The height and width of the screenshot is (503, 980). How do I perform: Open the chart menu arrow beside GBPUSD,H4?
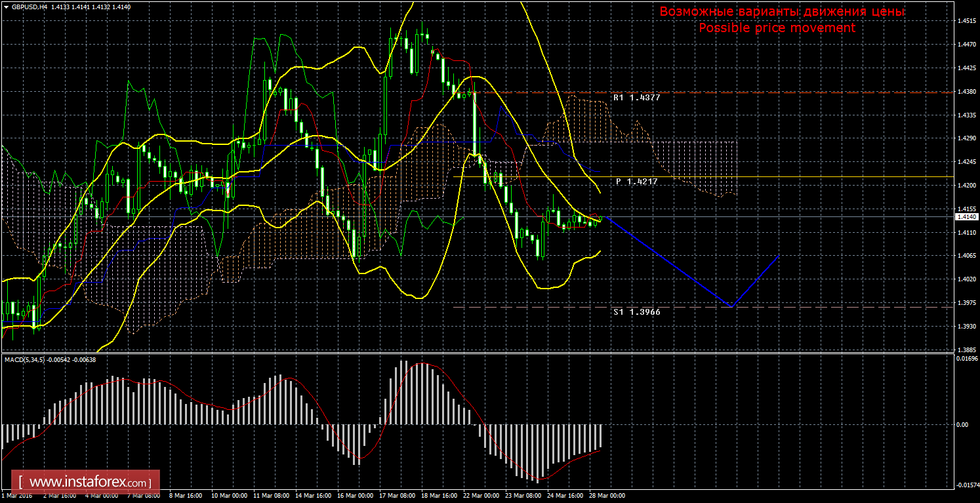[x=7, y=7]
